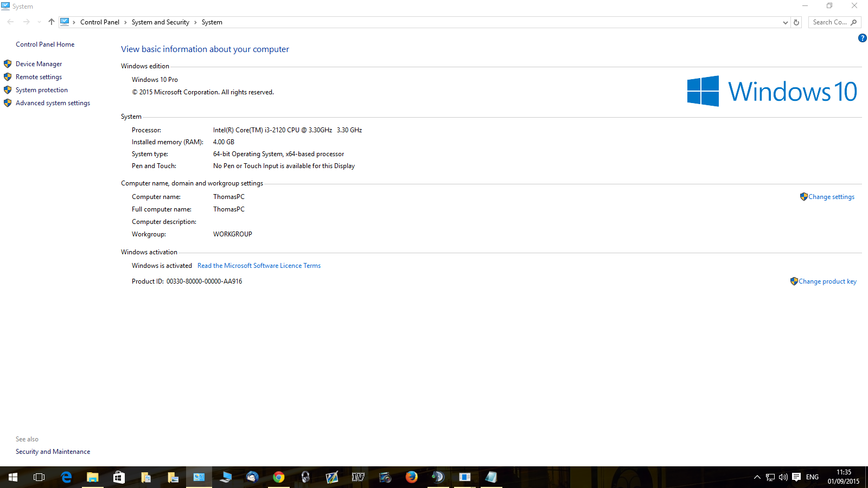The height and width of the screenshot is (488, 868).
Task: Select Control Panel in the breadcrumb
Action: coord(100,22)
